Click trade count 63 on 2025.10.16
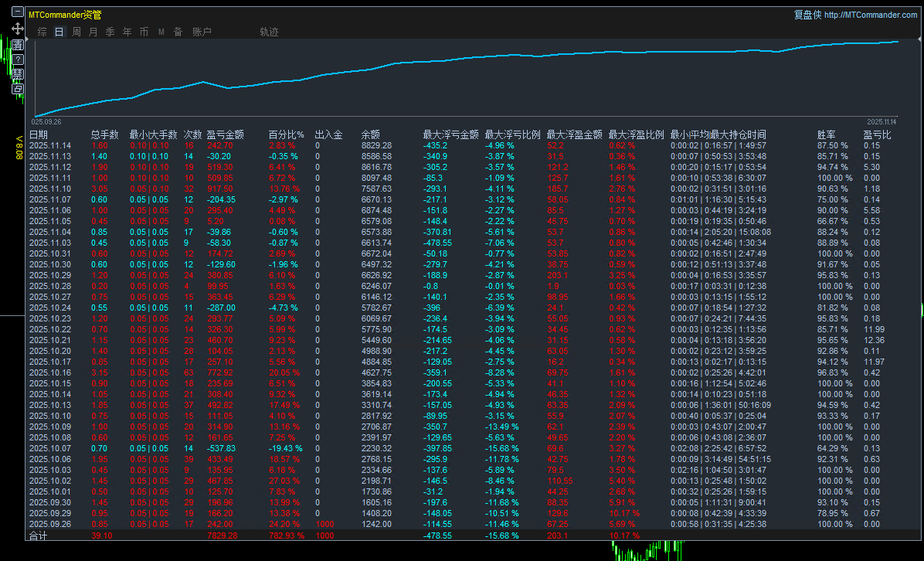Viewport: 924px width, 561px height. pos(189,372)
